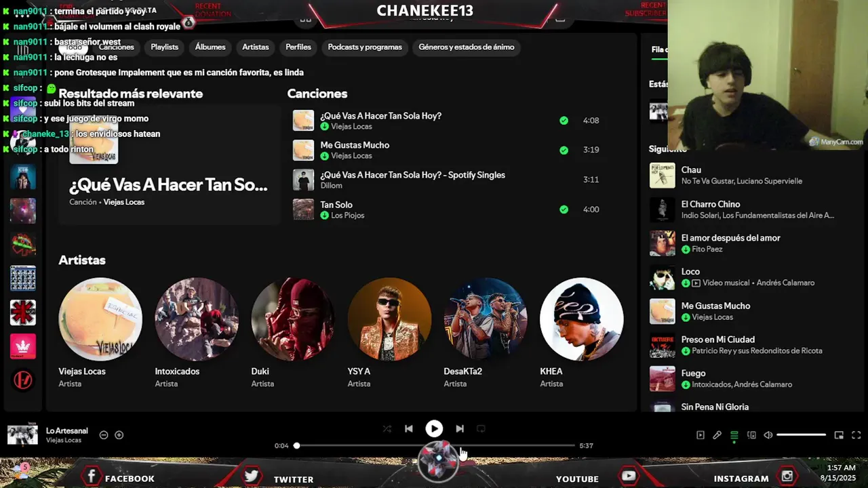Click the Instagram icon in overlay
The image size is (868, 488).
[x=787, y=476]
